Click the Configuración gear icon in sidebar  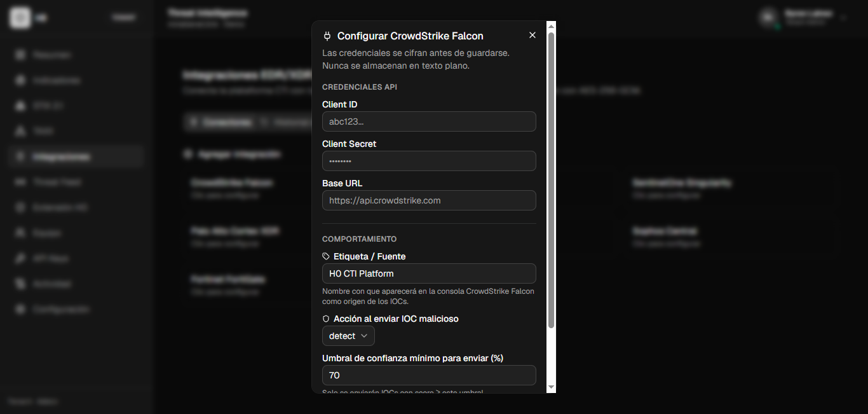click(x=20, y=309)
